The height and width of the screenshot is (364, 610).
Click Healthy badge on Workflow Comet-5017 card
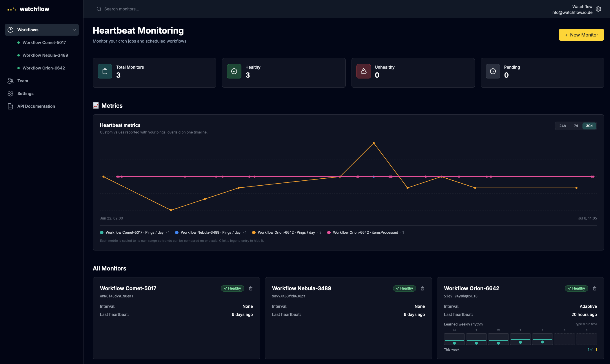click(233, 288)
